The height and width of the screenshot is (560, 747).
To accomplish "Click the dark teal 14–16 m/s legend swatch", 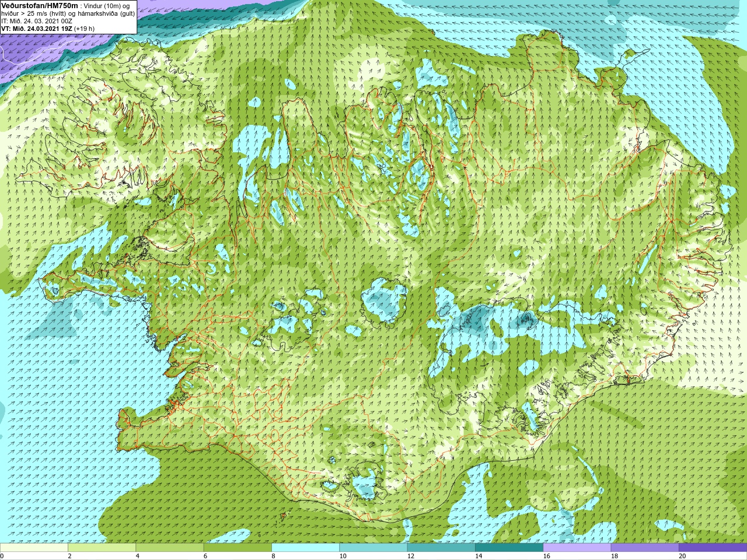I will click(x=509, y=548).
